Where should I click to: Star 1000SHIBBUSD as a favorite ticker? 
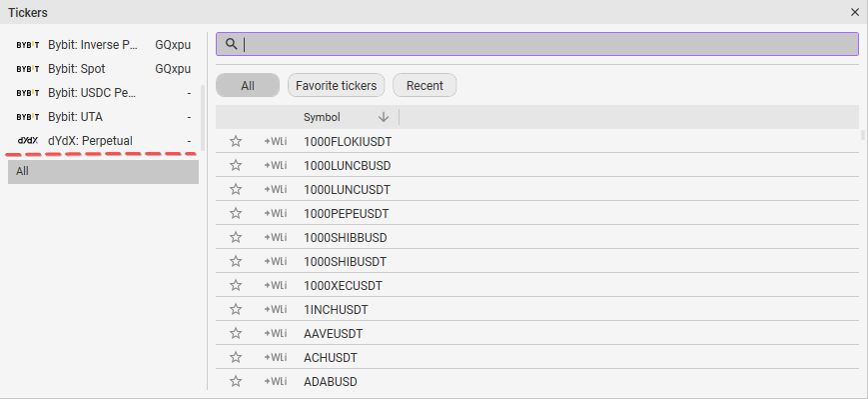(x=236, y=237)
